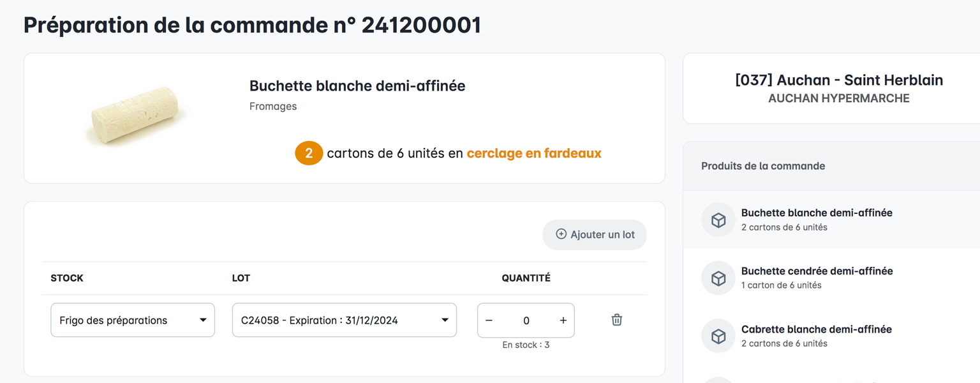Open the Frigo des préparations stock dropdown
The width and height of the screenshot is (980, 383).
[x=133, y=320]
